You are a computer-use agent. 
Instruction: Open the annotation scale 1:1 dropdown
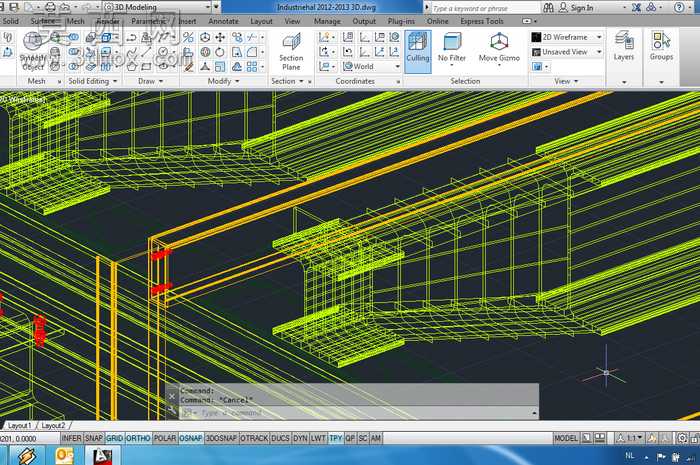click(x=630, y=438)
